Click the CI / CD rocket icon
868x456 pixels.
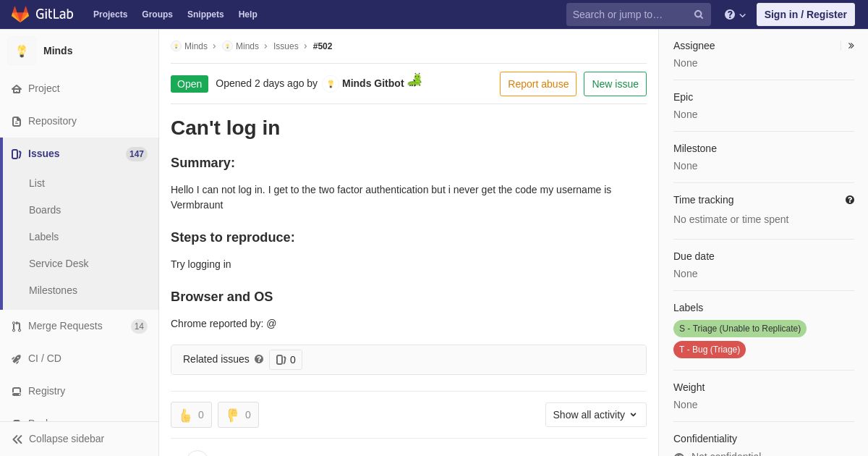pos(17,359)
